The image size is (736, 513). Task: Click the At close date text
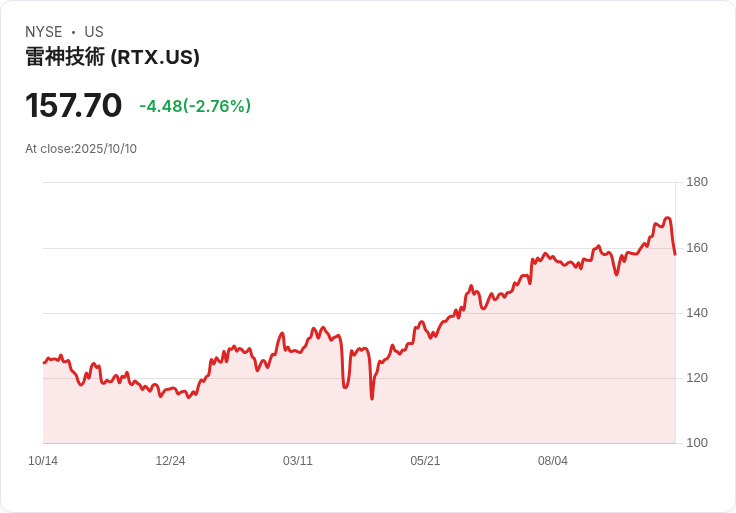point(81,149)
